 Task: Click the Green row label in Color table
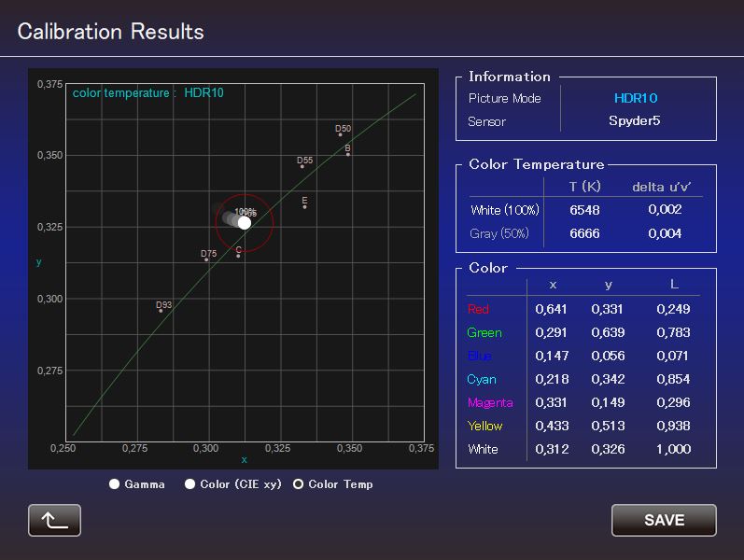click(484, 332)
